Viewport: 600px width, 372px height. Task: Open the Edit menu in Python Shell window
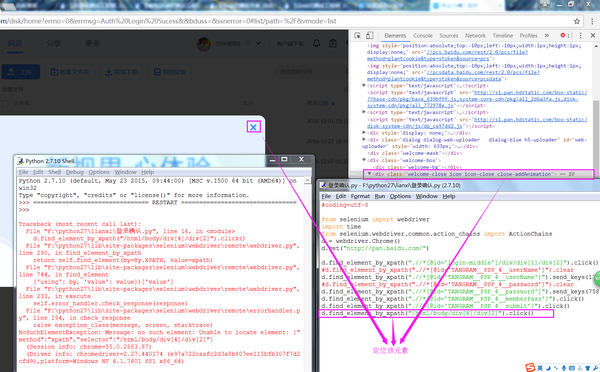(38, 172)
